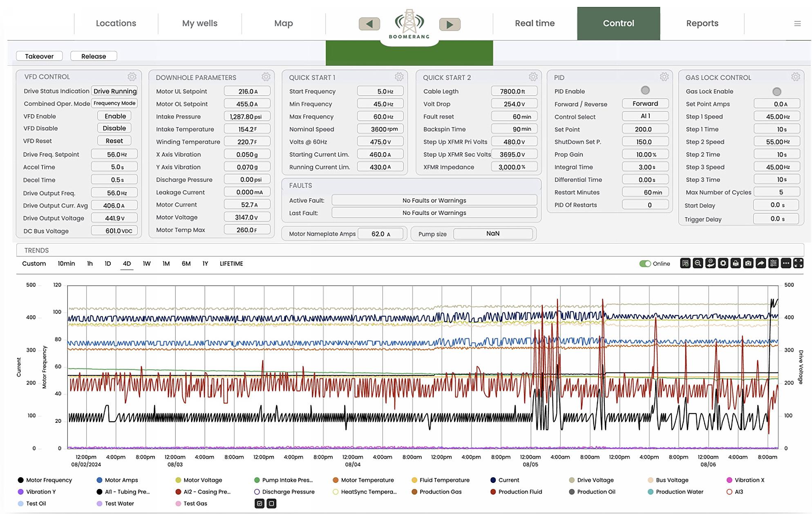The image size is (812, 514).
Task: Toggle Motor Frequency legend color swatch
Action: click(20, 480)
